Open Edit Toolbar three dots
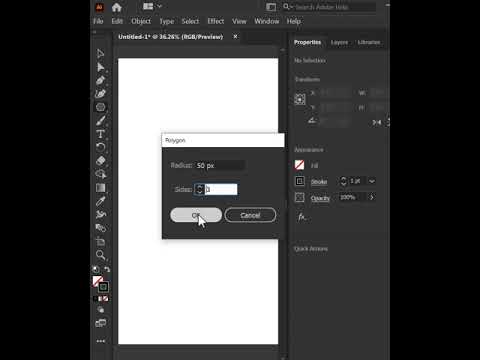Screen dimensions: 480x360 pyautogui.click(x=101, y=341)
